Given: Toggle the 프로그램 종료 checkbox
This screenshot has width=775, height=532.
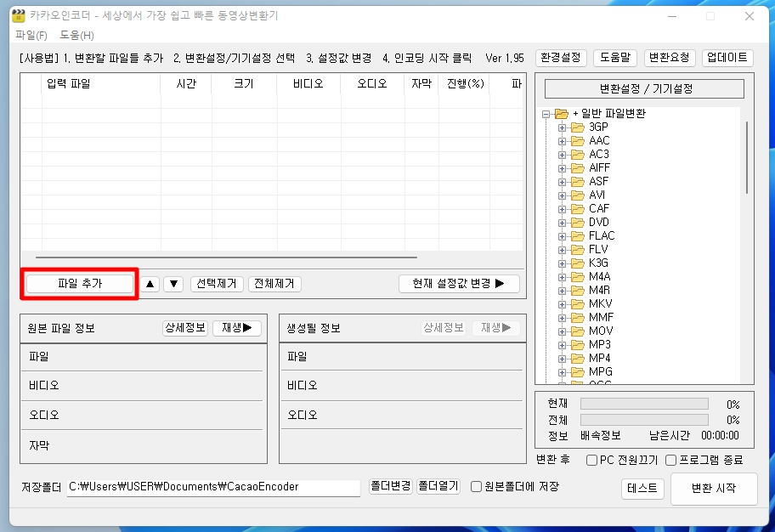Looking at the screenshot, I should (670, 461).
